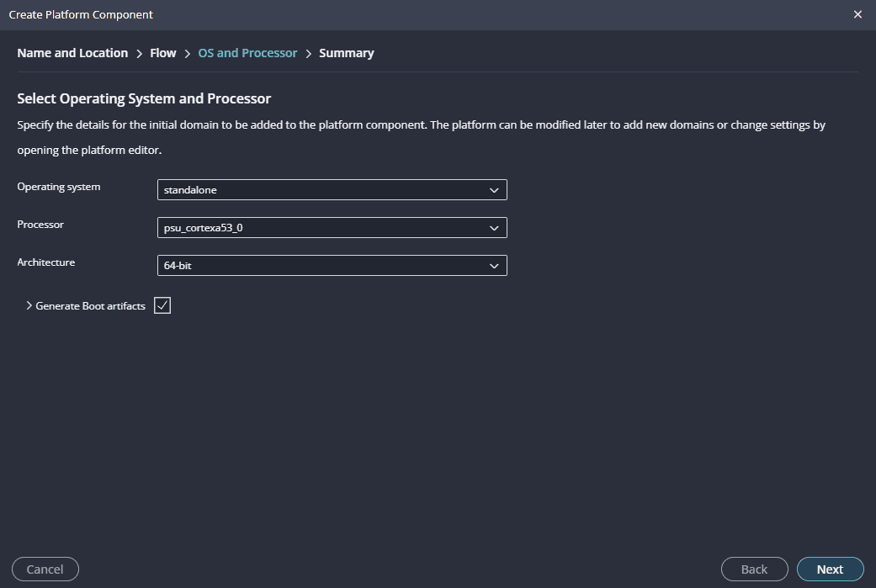The height and width of the screenshot is (588, 876).
Task: Click the standalone value in Operating system field
Action: [x=190, y=190]
